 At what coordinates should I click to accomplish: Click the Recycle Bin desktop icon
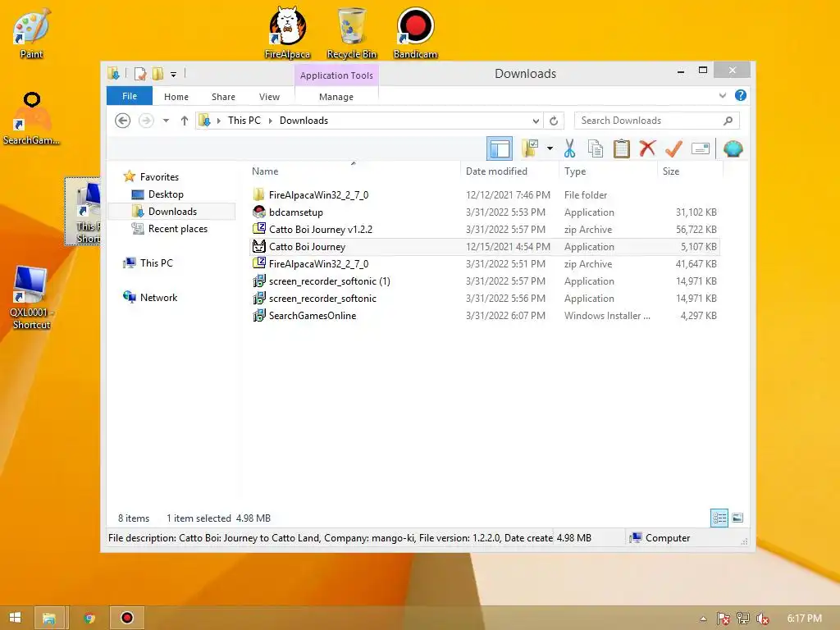coord(351,32)
